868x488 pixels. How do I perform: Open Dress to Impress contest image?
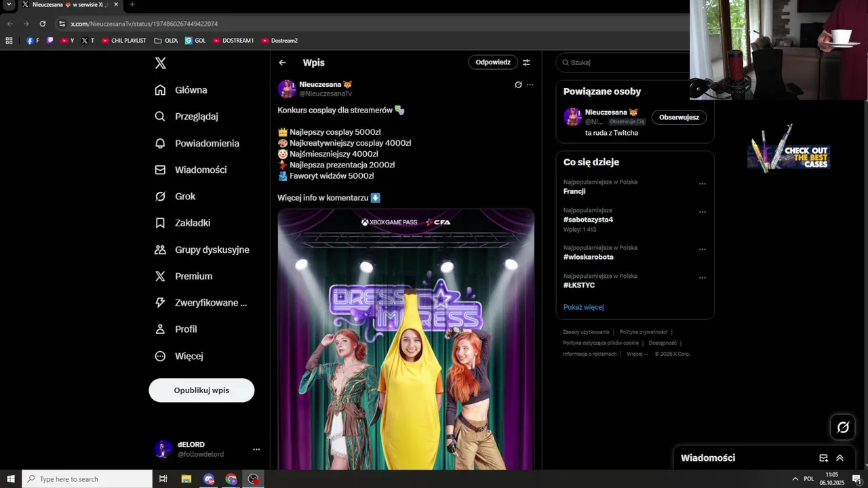[406, 339]
